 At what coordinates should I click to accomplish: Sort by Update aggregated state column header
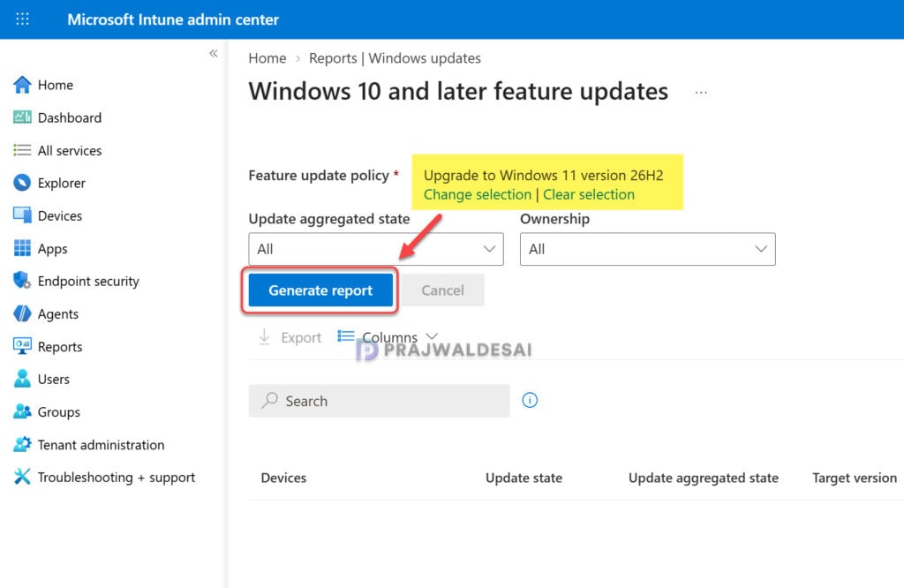[x=704, y=478]
